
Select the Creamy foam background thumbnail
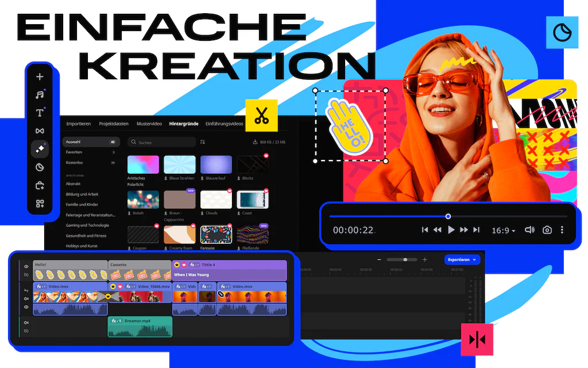click(180, 235)
